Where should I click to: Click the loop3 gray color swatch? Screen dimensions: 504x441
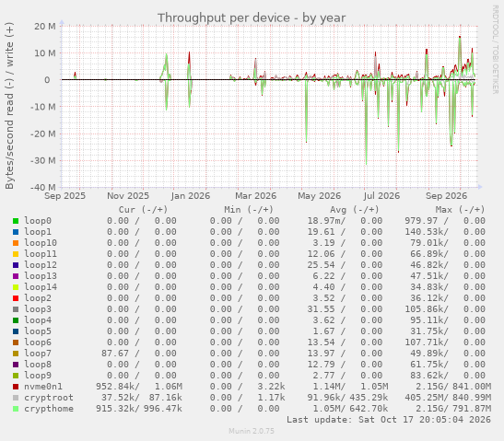coord(16,309)
